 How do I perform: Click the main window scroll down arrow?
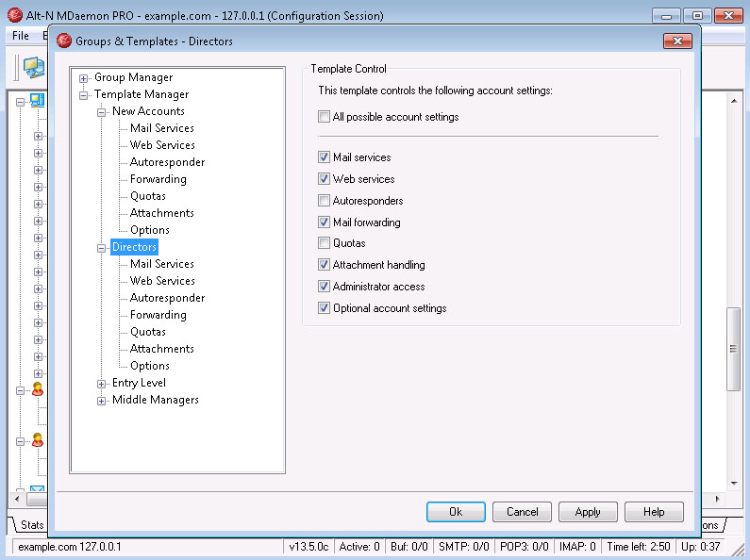coord(734,483)
